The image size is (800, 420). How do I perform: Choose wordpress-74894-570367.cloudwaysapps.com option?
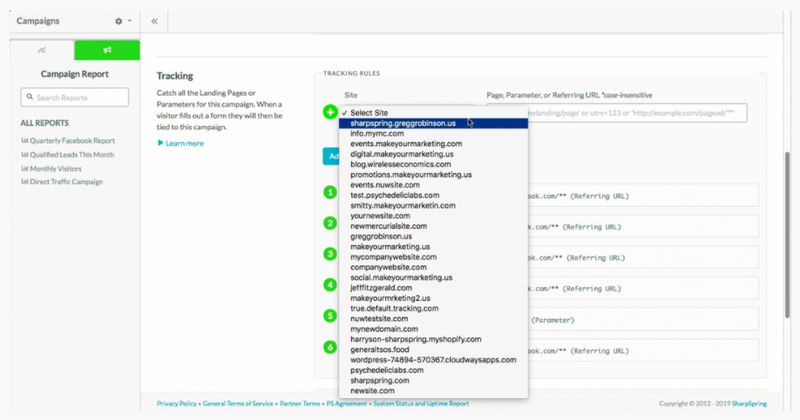[433, 360]
